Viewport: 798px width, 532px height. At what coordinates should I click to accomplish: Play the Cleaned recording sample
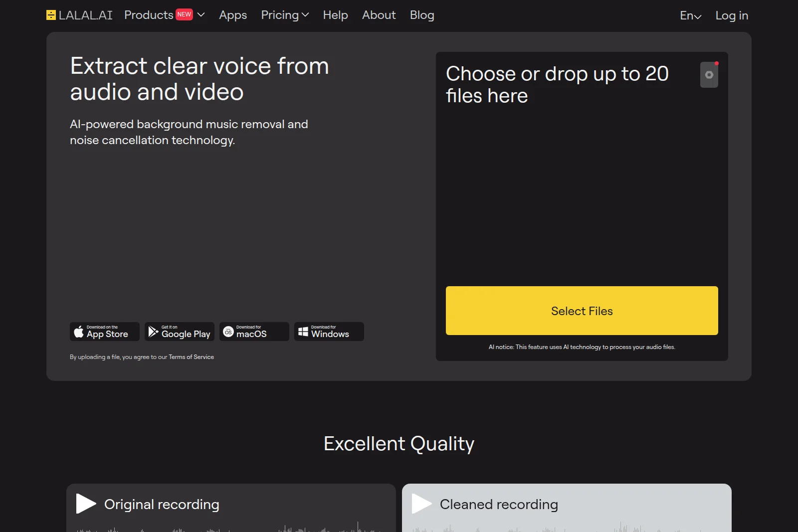click(420, 504)
